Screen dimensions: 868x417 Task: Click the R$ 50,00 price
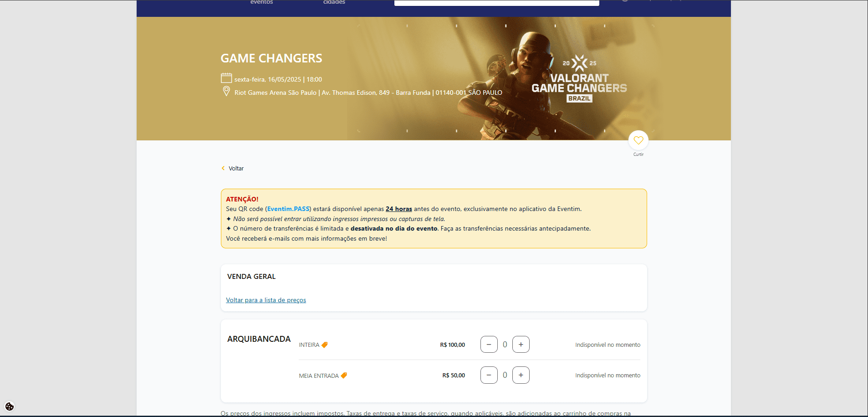click(x=454, y=376)
